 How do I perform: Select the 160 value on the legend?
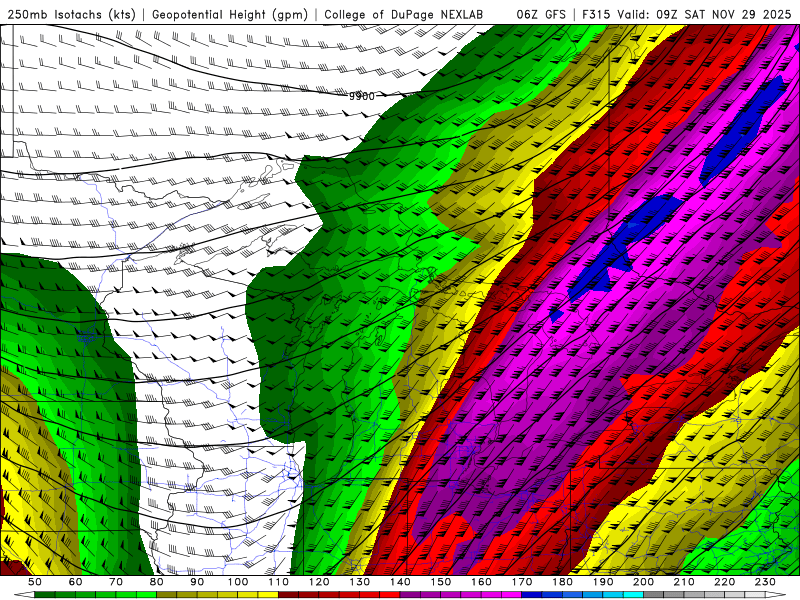pos(481,582)
